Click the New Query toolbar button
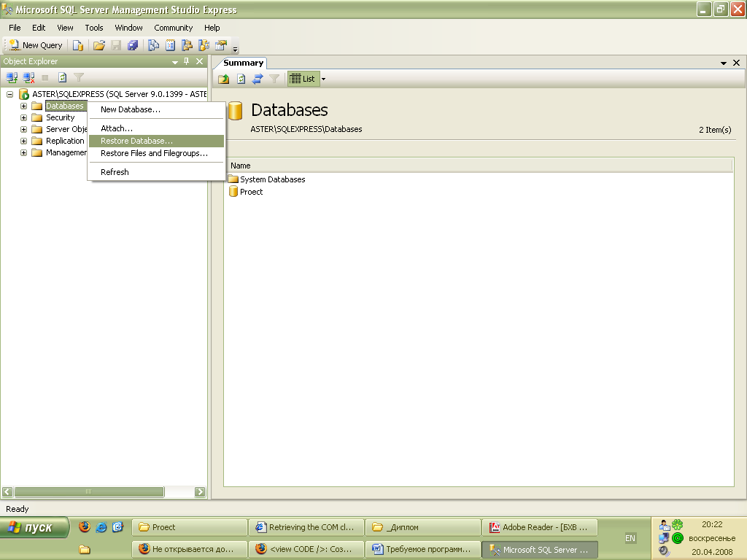747x560 pixels. coord(36,45)
